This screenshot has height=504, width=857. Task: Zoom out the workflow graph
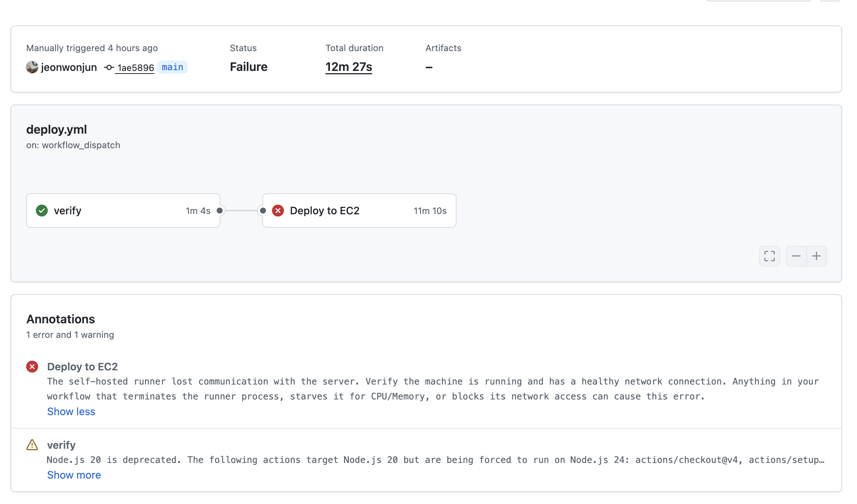point(796,256)
